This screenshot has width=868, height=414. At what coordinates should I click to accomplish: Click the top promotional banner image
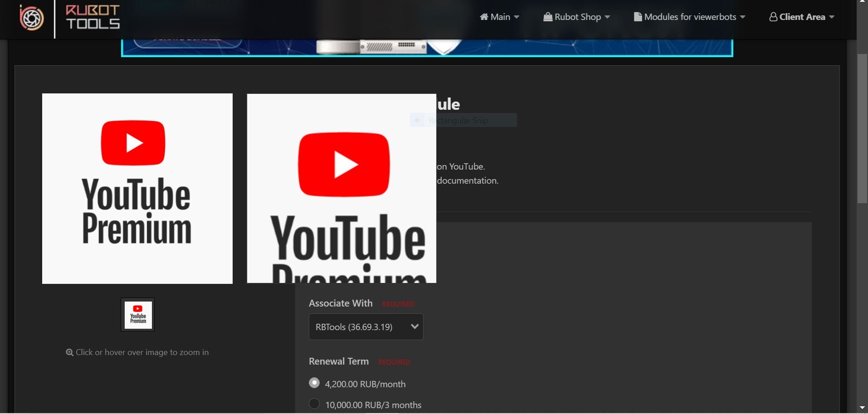pyautogui.click(x=426, y=48)
